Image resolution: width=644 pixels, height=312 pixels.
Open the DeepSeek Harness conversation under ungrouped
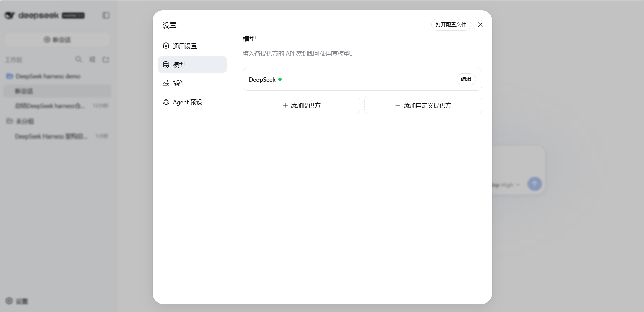[x=57, y=136]
